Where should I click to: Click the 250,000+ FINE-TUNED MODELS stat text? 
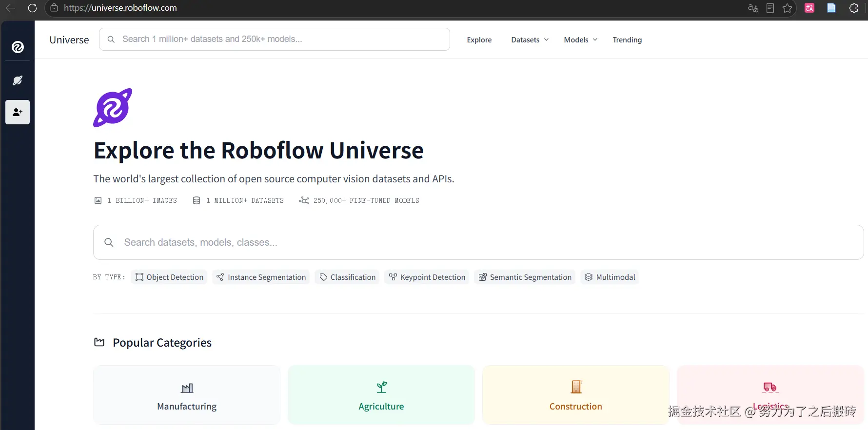(366, 200)
